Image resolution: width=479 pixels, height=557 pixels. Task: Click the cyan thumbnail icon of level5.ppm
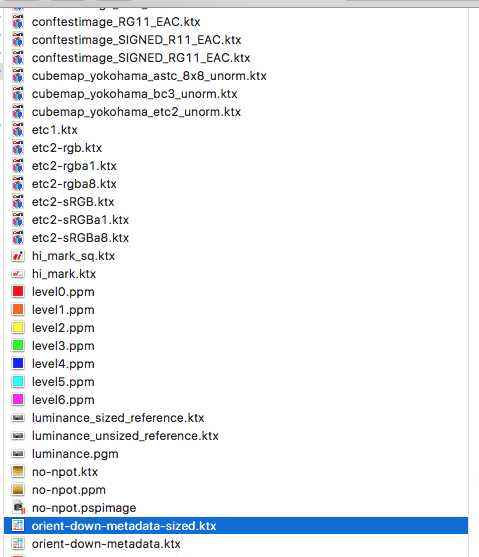(18, 382)
